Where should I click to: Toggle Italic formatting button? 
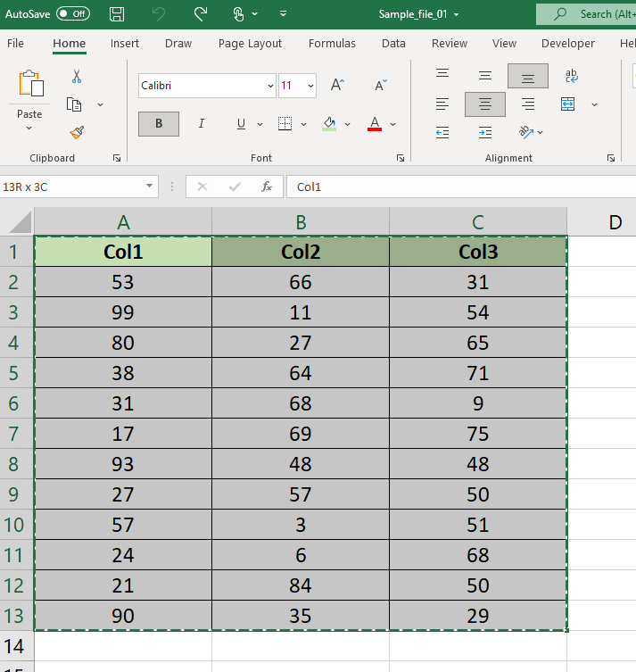point(202,124)
